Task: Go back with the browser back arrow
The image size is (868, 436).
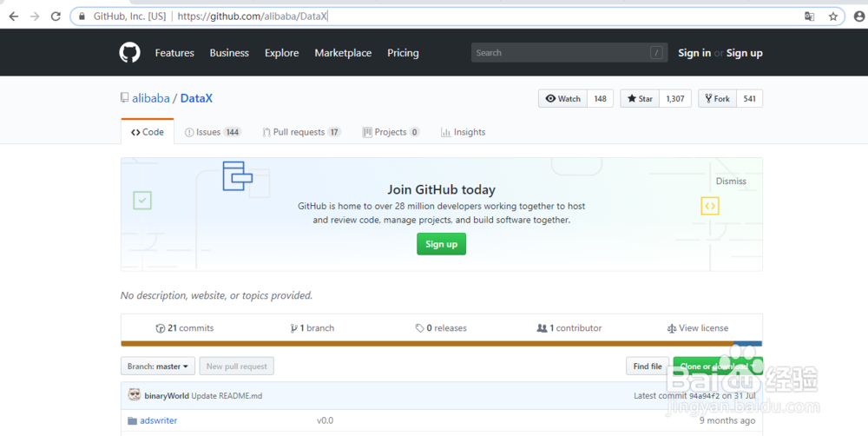Action: (13, 17)
